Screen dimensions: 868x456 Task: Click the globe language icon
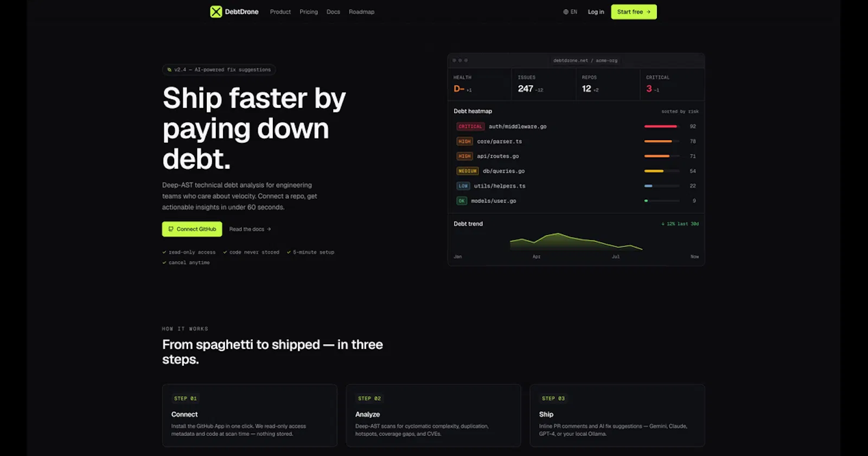(566, 12)
